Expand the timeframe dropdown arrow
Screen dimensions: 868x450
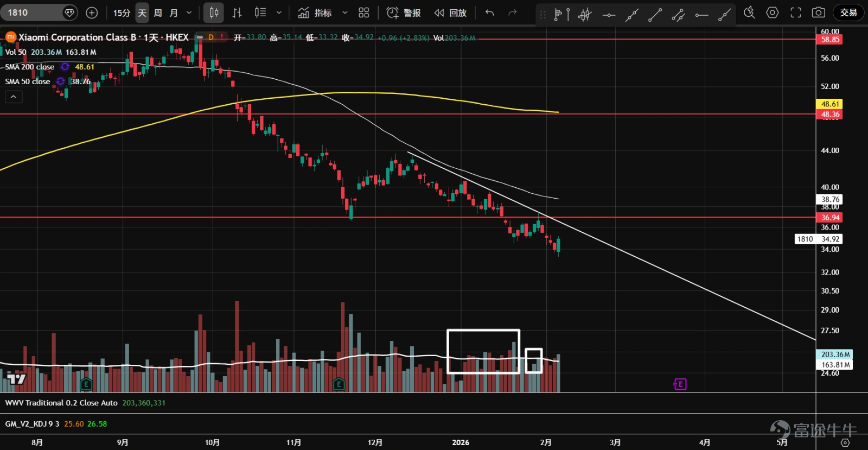click(189, 12)
